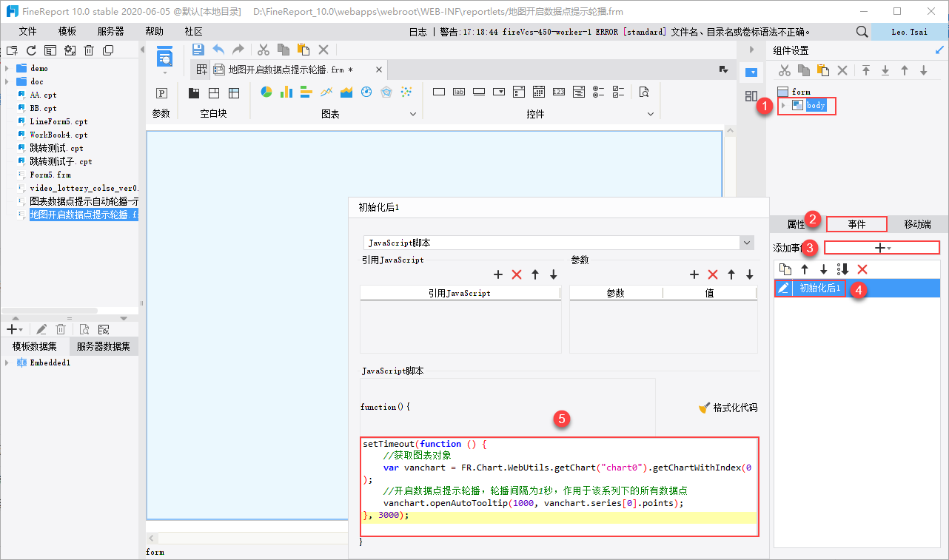949x560 pixels.
Task: Expand the body node in component tree
Action: [783, 106]
